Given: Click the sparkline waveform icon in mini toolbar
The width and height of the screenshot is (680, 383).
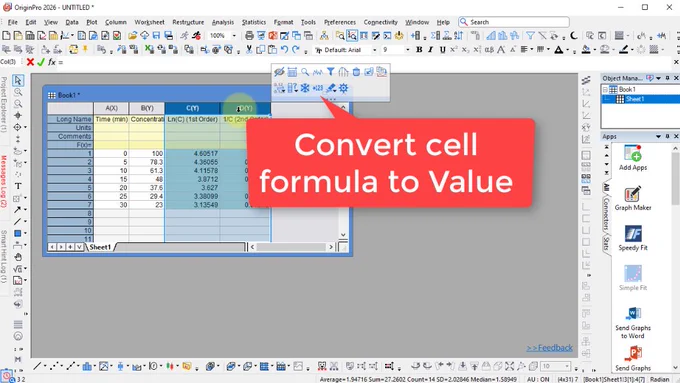Looking at the screenshot, I should (x=318, y=72).
